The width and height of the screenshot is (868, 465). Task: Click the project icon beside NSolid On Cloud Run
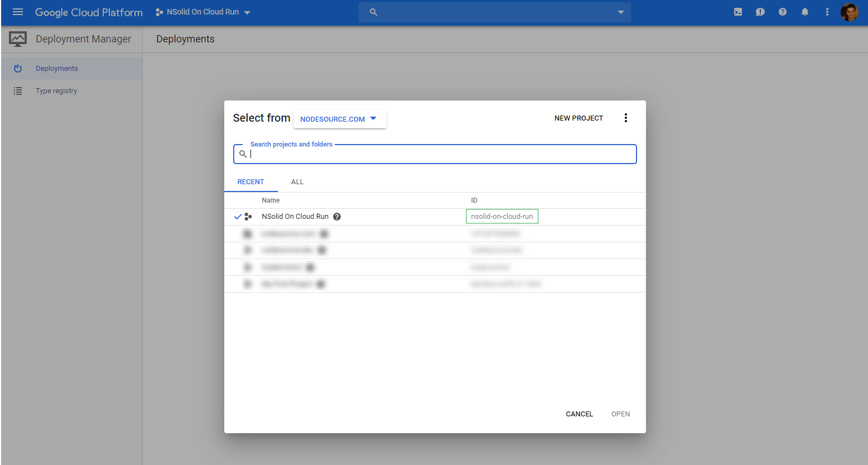pyautogui.click(x=248, y=217)
